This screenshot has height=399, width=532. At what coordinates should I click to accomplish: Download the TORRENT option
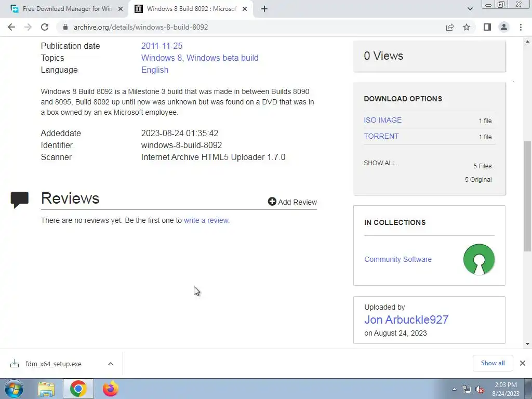381,136
